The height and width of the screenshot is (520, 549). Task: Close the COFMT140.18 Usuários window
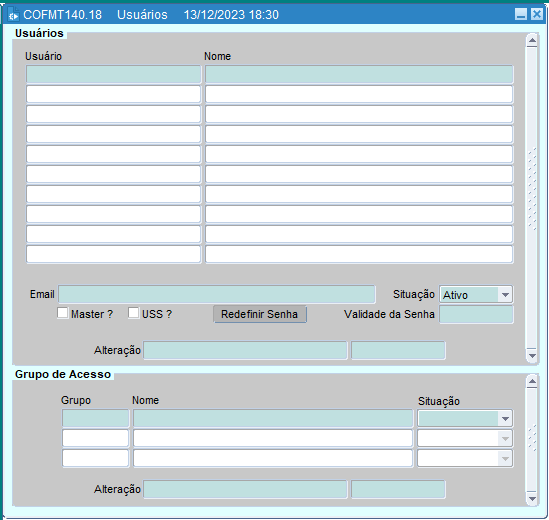[x=536, y=14]
